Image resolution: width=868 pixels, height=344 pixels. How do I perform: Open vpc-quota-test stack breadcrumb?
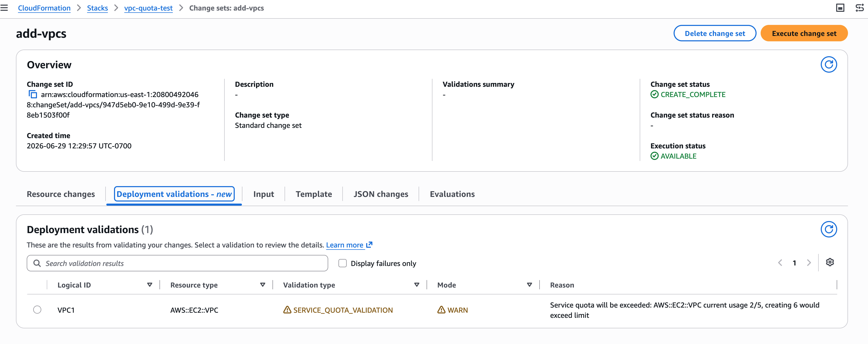[x=148, y=8]
